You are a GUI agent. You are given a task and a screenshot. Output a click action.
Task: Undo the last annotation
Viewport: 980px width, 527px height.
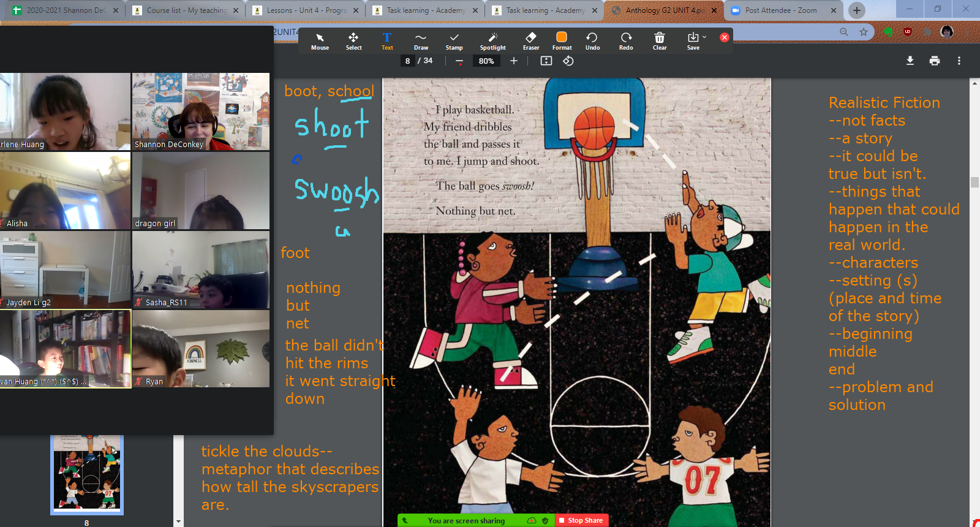(592, 41)
